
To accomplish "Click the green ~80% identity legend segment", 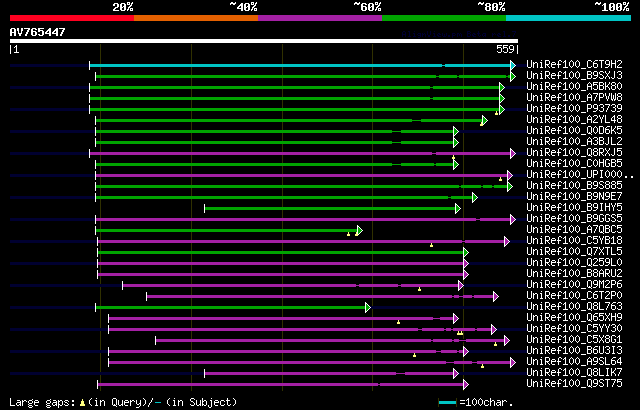I will coord(444,18).
